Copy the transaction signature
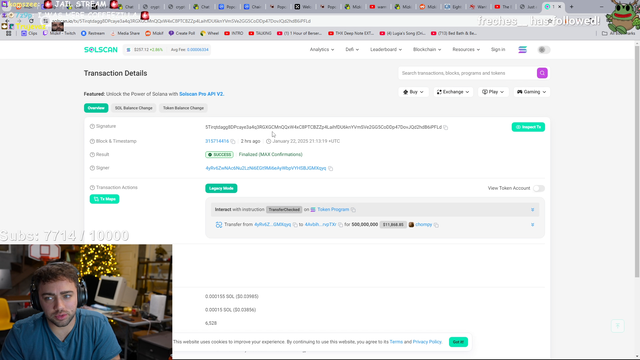The height and width of the screenshot is (360, 640). pyautogui.click(x=446, y=127)
